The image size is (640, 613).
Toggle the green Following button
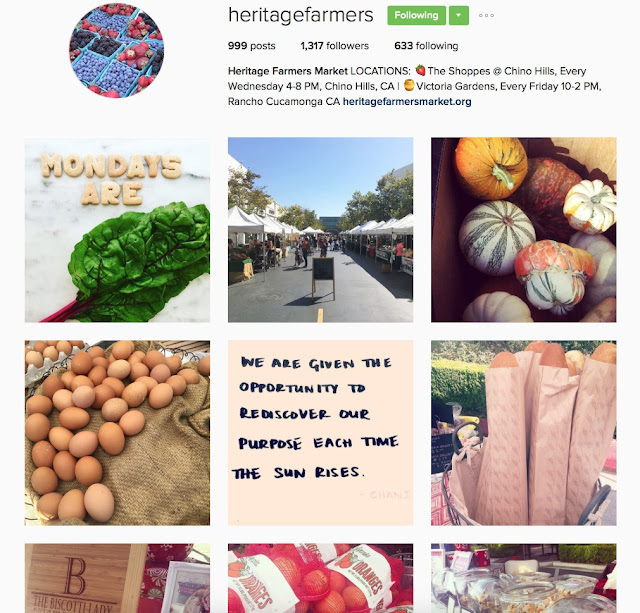coord(416,16)
